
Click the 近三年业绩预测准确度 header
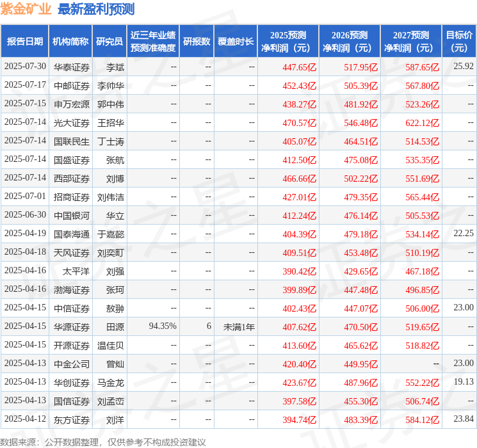point(153,42)
